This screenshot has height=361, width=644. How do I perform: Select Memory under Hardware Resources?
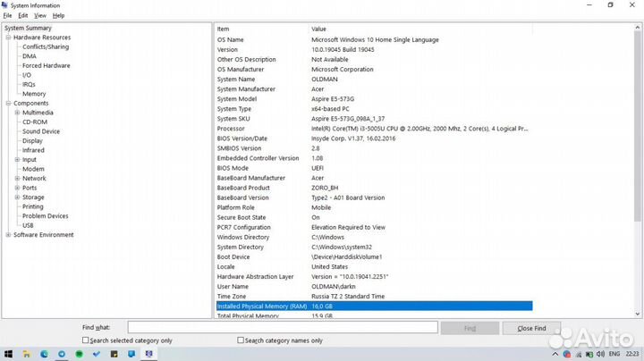(x=34, y=94)
